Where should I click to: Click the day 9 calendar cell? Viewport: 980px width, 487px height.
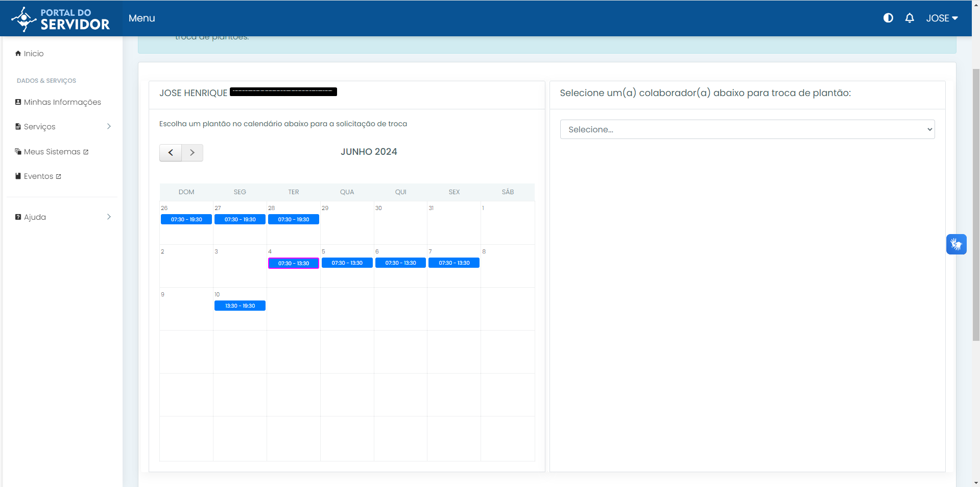click(186, 309)
